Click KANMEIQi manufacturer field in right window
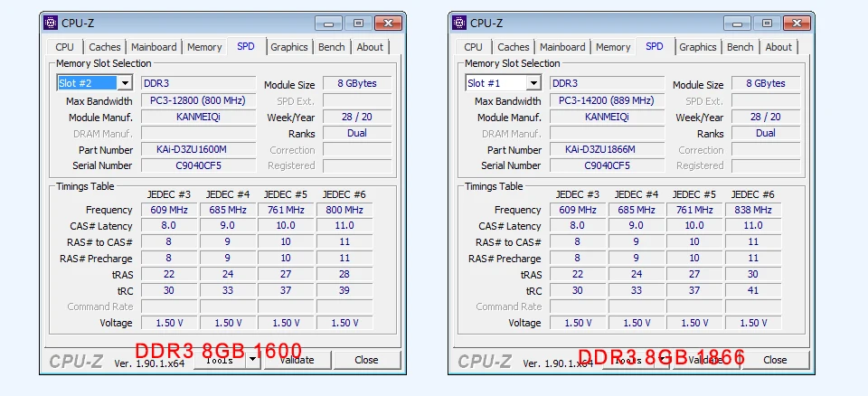This screenshot has width=868, height=396. click(x=607, y=117)
